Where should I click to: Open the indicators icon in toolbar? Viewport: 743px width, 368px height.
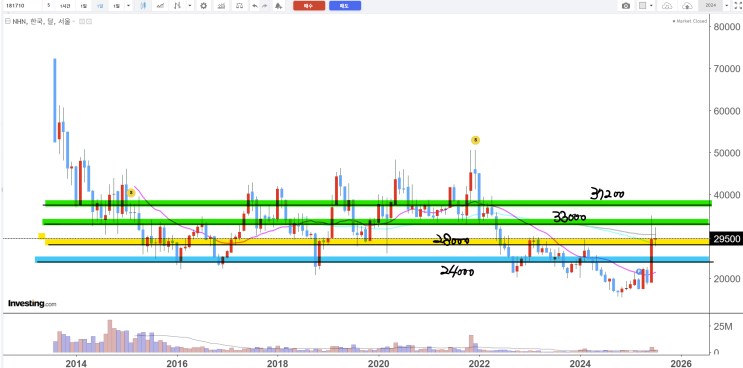point(221,6)
